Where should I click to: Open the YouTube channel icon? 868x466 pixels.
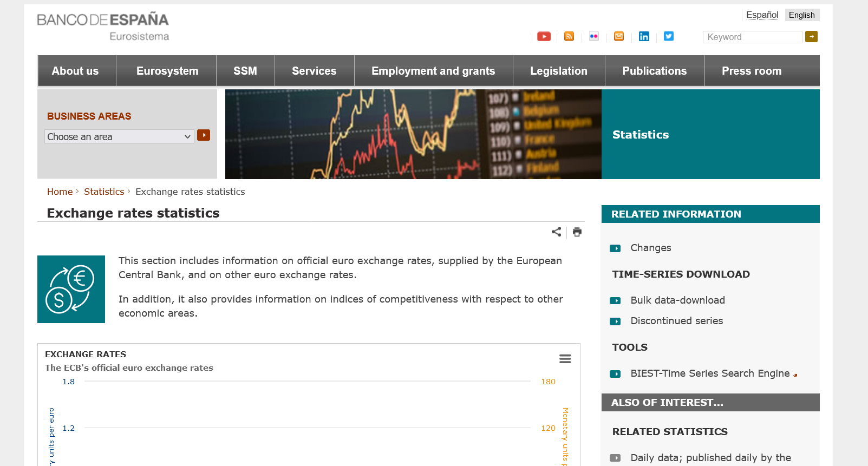pyautogui.click(x=544, y=36)
